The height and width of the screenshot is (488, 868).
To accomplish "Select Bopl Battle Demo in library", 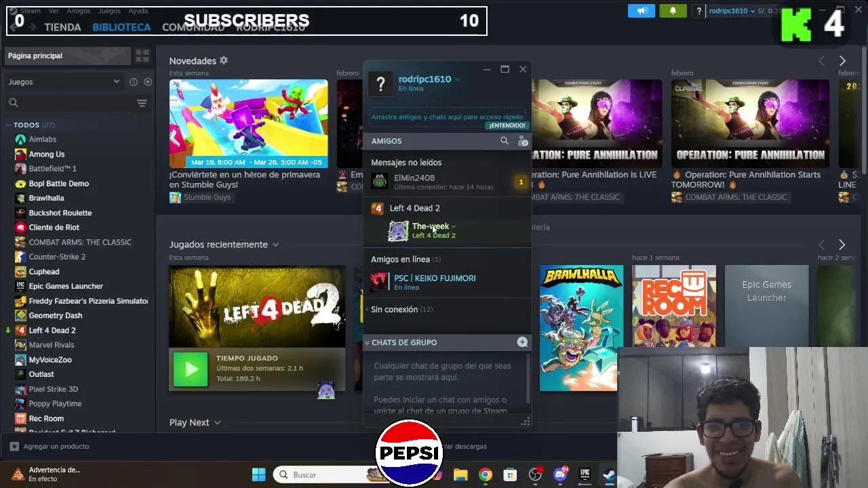I will [58, 183].
